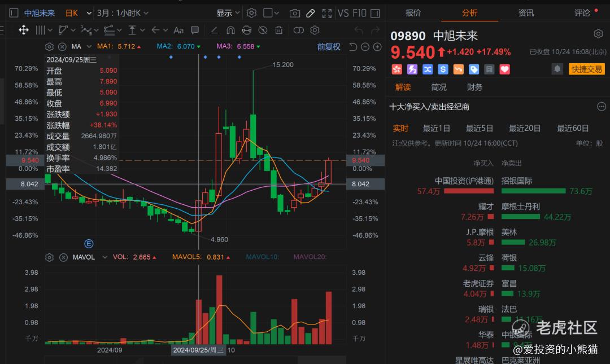The width and height of the screenshot is (610, 364).
Task: Select the 实时 broker period
Action: [x=400, y=128]
